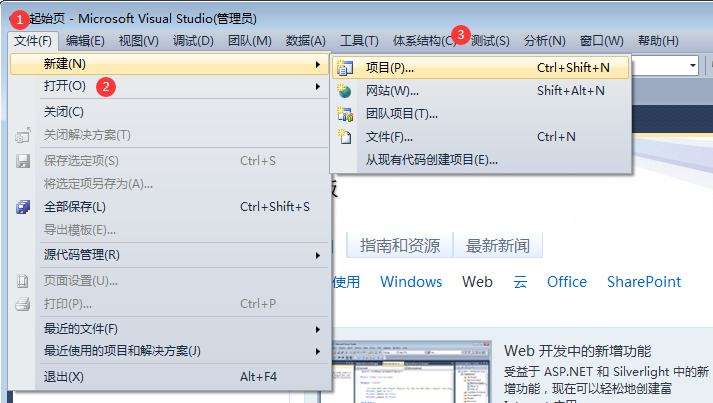Click the printer icon beside 打印(P)
The image size is (713, 403).
pyautogui.click(x=23, y=304)
